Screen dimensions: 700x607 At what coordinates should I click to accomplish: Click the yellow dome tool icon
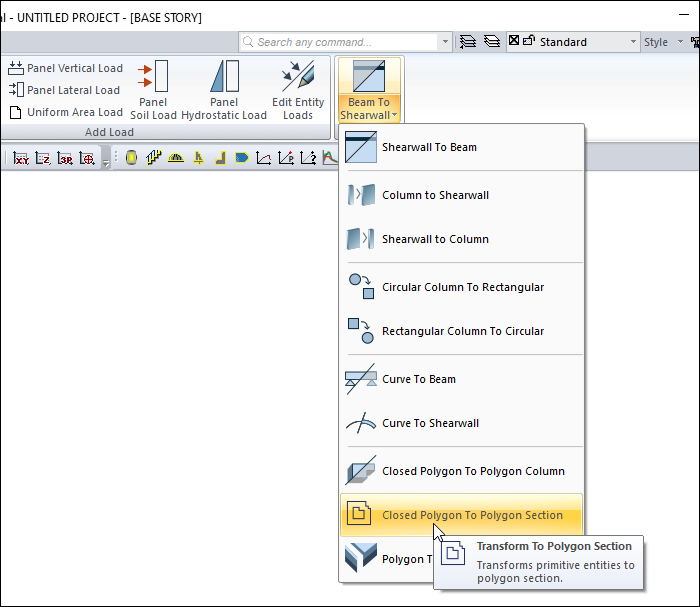coord(176,158)
